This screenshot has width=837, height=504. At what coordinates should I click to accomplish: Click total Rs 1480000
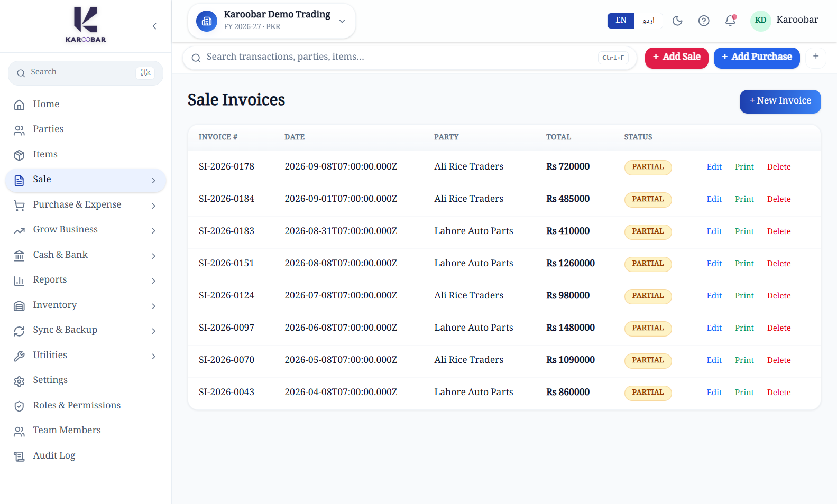click(x=571, y=328)
